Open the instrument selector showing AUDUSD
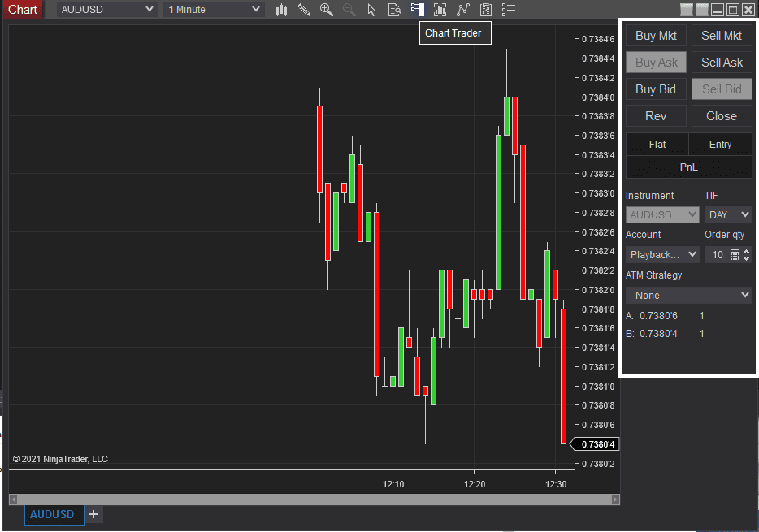 pos(107,9)
